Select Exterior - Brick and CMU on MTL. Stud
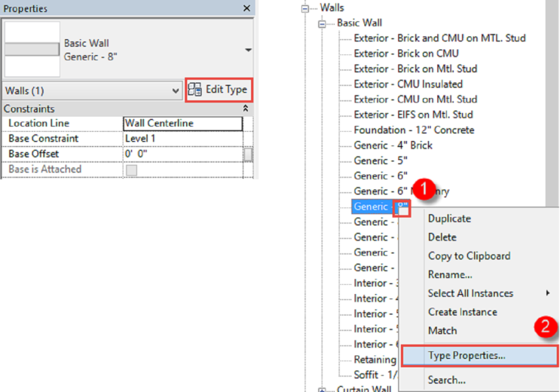The height and width of the screenshot is (392, 560). coord(439,38)
